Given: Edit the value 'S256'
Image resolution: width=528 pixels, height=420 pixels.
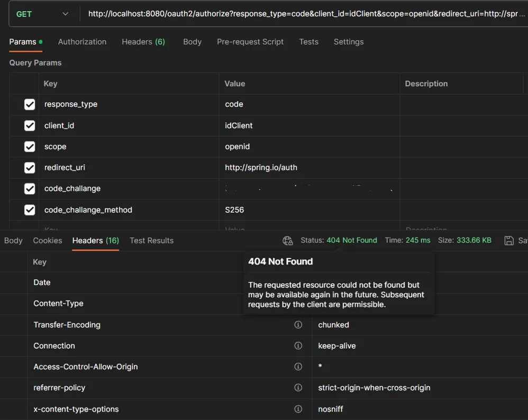Looking at the screenshot, I should click(309, 210).
